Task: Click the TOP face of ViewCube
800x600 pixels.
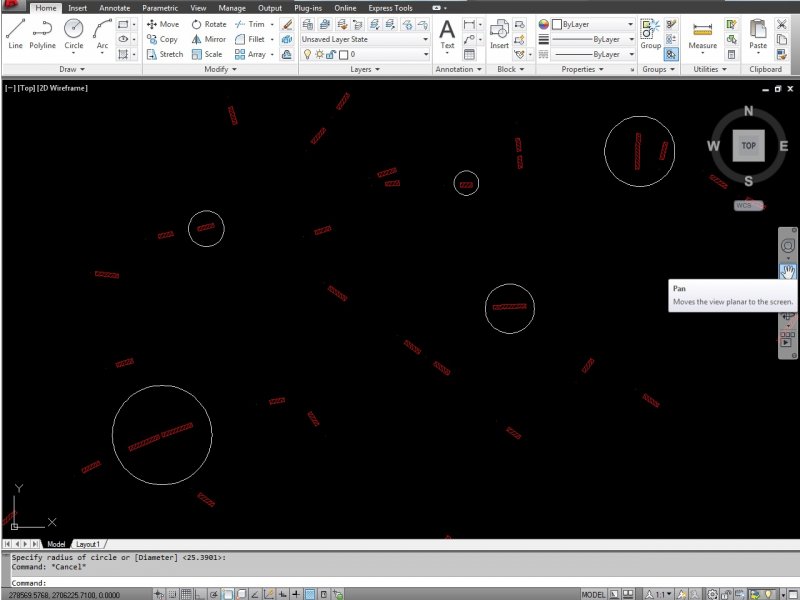Action: pos(748,146)
